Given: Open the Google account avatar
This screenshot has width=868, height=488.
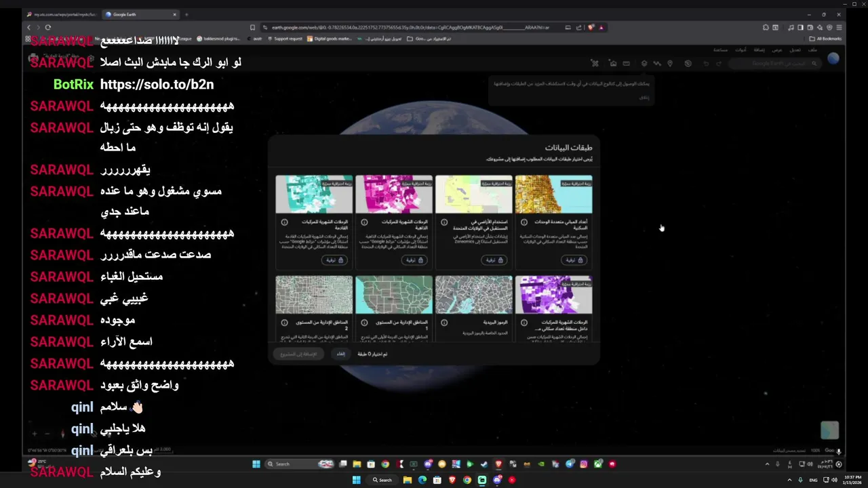Looking at the screenshot, I should (833, 58).
